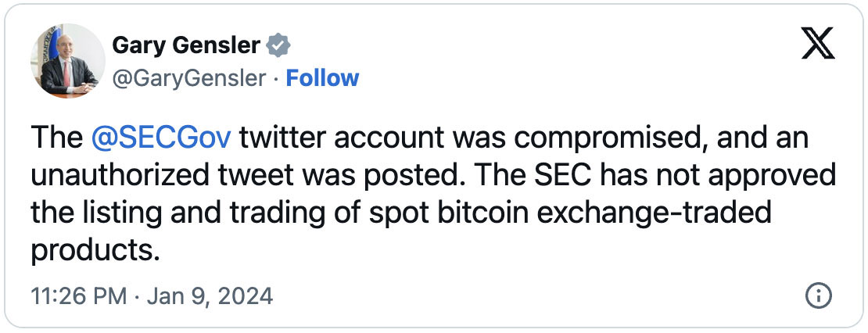Click the Gary Gensler display name
The height and width of the screenshot is (333, 868).
tap(186, 45)
